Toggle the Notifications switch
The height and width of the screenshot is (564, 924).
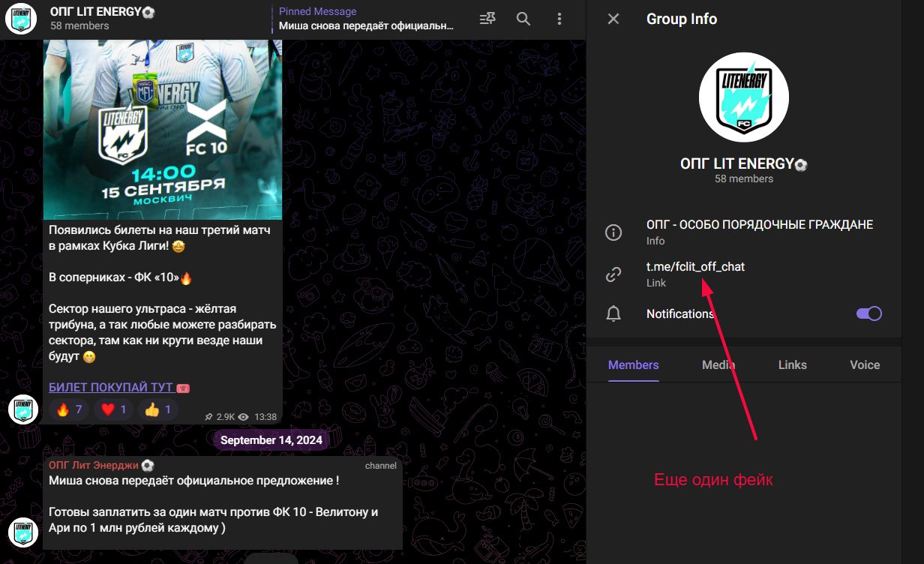[869, 313]
